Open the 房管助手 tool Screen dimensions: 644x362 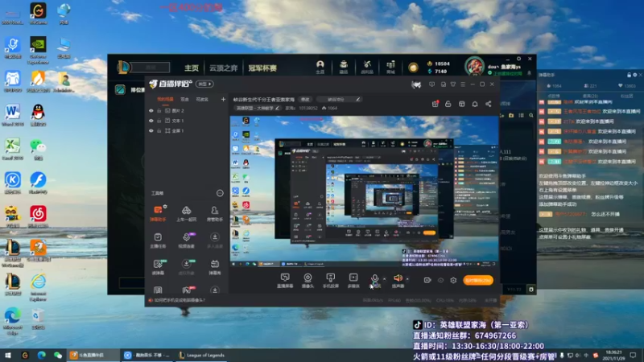point(214,213)
